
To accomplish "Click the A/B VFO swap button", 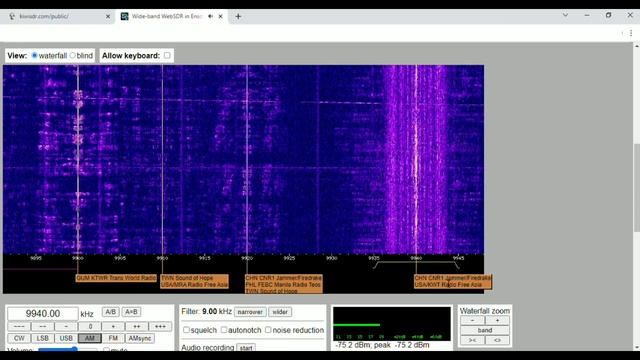I will coord(110,312).
